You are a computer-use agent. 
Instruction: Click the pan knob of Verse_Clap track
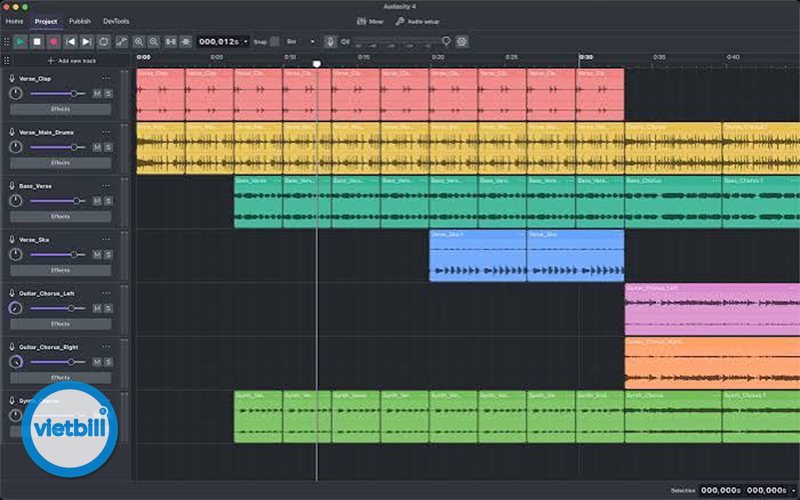[x=16, y=93]
